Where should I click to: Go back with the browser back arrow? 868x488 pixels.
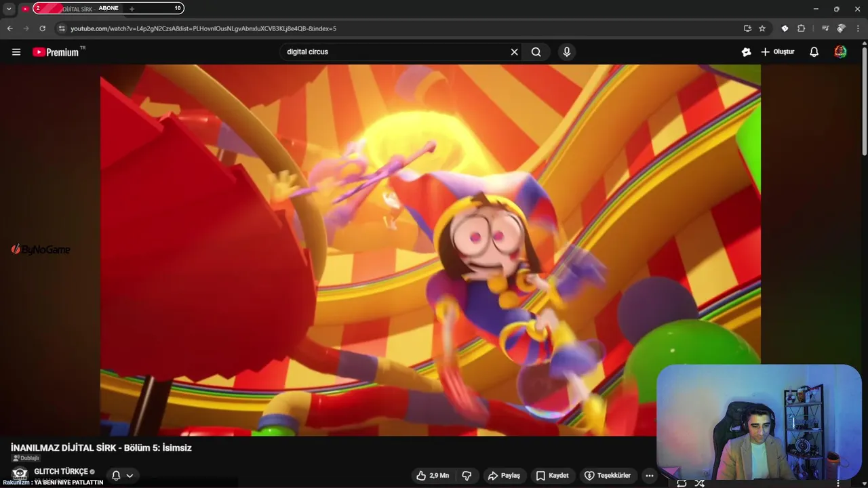(9, 28)
